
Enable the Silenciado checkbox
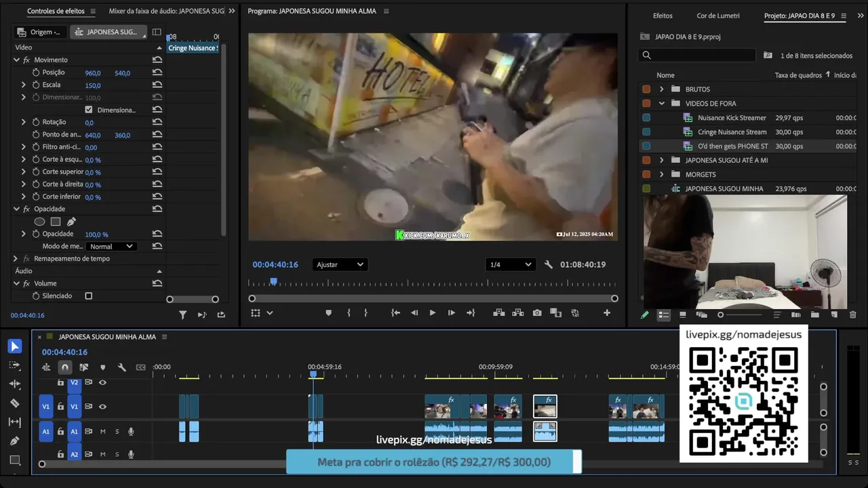(88, 296)
